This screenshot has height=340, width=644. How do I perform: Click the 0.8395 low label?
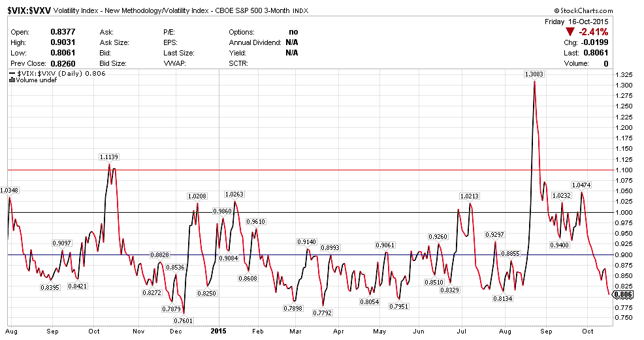click(50, 288)
